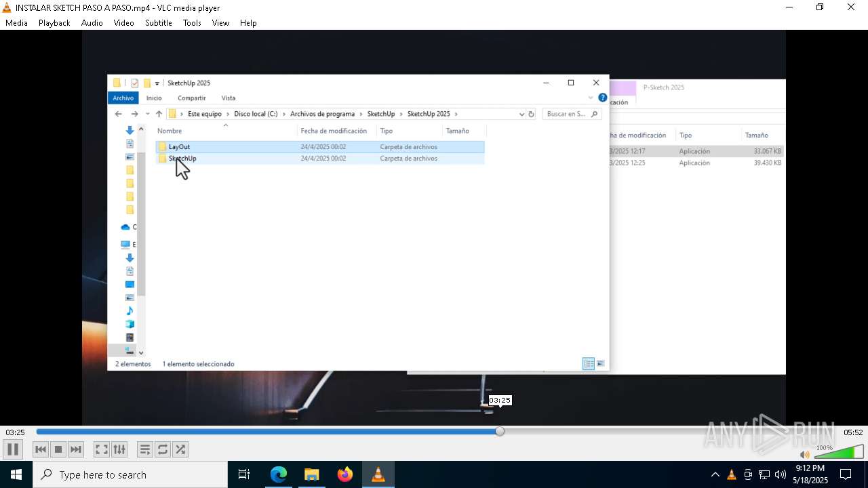
Task: Skip to the next media item
Action: click(x=76, y=449)
